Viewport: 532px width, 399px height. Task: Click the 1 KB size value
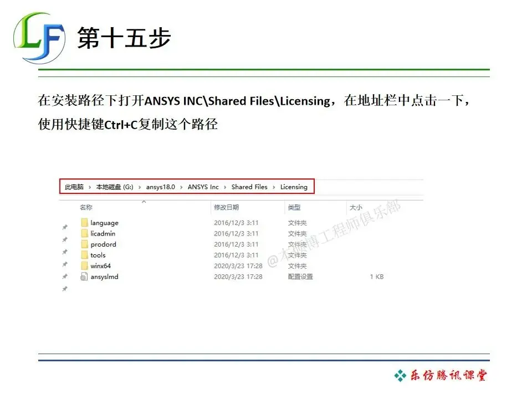(377, 277)
